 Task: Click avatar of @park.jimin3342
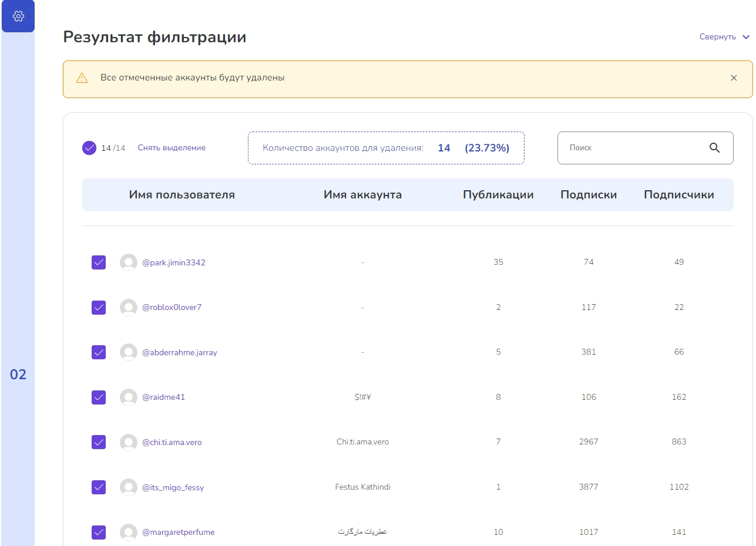click(129, 262)
